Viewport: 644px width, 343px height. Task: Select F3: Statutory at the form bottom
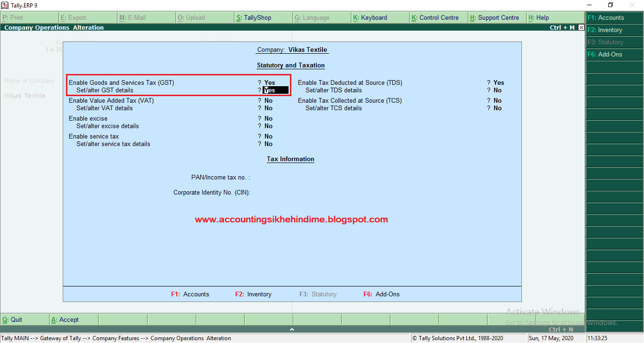[318, 294]
